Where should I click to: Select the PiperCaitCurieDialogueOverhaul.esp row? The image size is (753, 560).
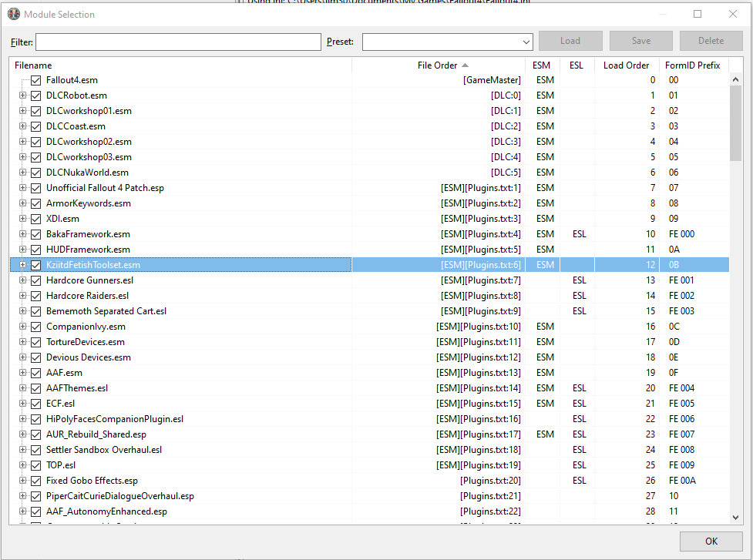370,496
